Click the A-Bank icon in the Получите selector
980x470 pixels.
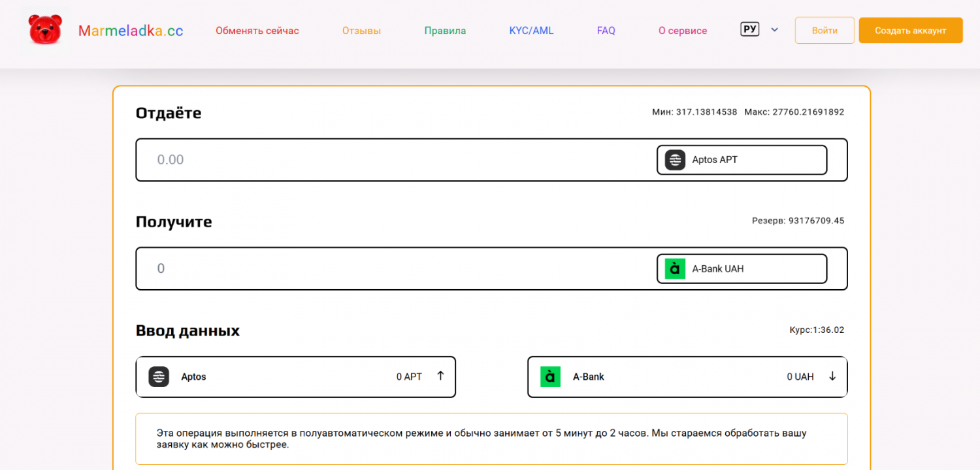click(x=675, y=269)
